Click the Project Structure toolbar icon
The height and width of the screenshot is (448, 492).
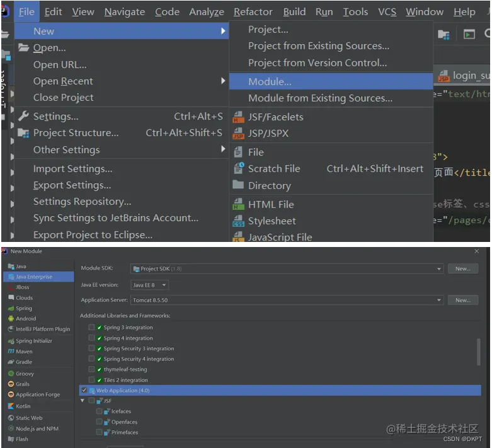click(x=443, y=34)
